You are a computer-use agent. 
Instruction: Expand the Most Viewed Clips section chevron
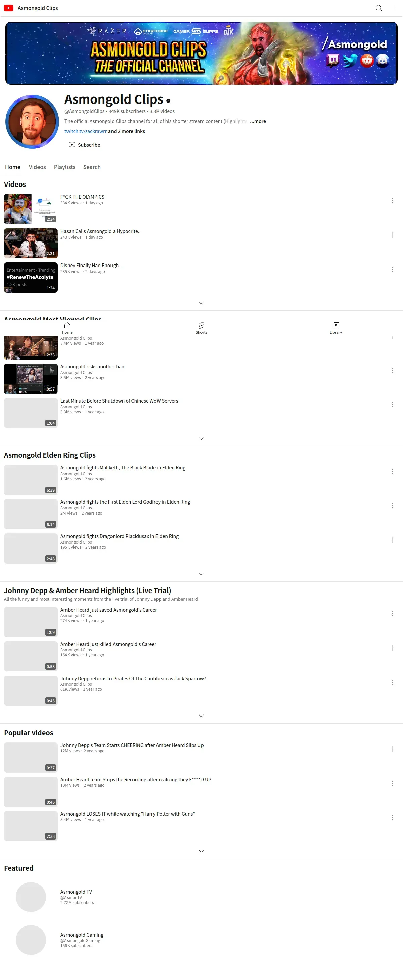coord(201,439)
